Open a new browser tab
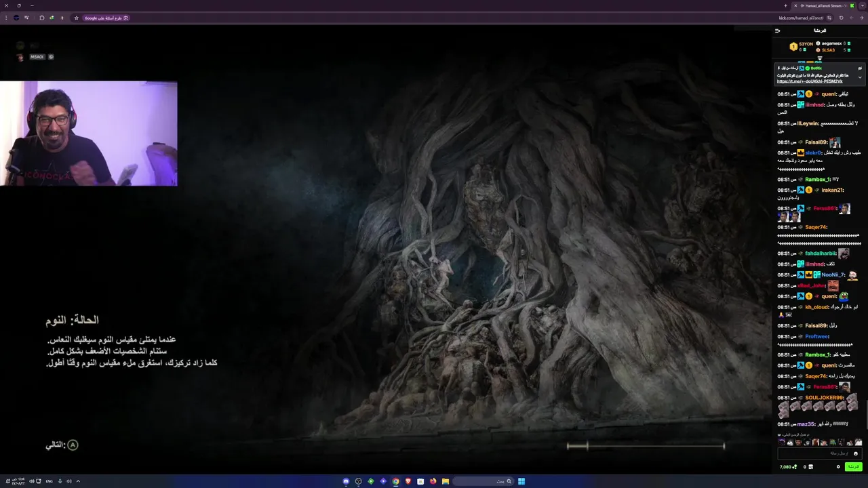Viewport: 868px width, 488px height. (785, 5)
